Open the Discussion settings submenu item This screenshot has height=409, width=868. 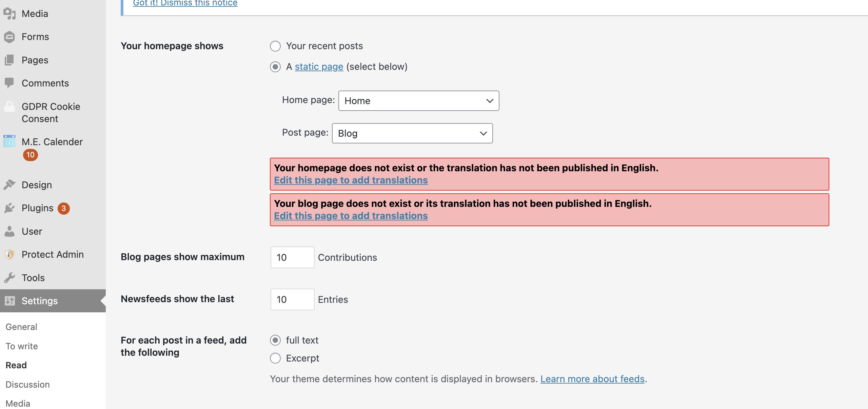[27, 384]
